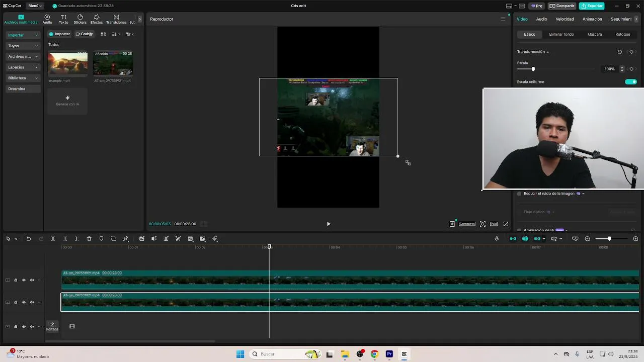Screen dimensions: 644x362
Task: Click the microphone record voiceover icon
Action: click(x=497, y=239)
